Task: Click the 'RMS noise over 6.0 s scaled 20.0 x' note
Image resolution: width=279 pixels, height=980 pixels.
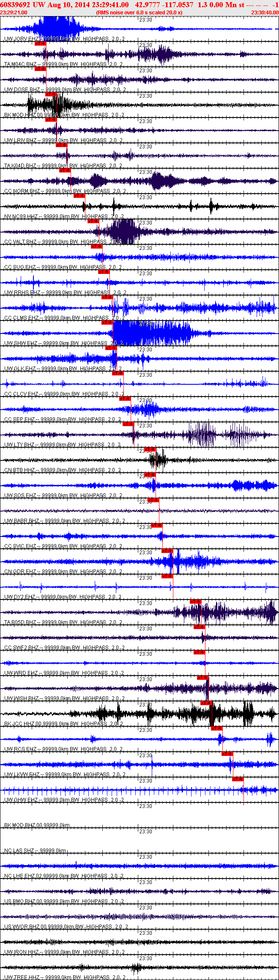Action: point(139,13)
